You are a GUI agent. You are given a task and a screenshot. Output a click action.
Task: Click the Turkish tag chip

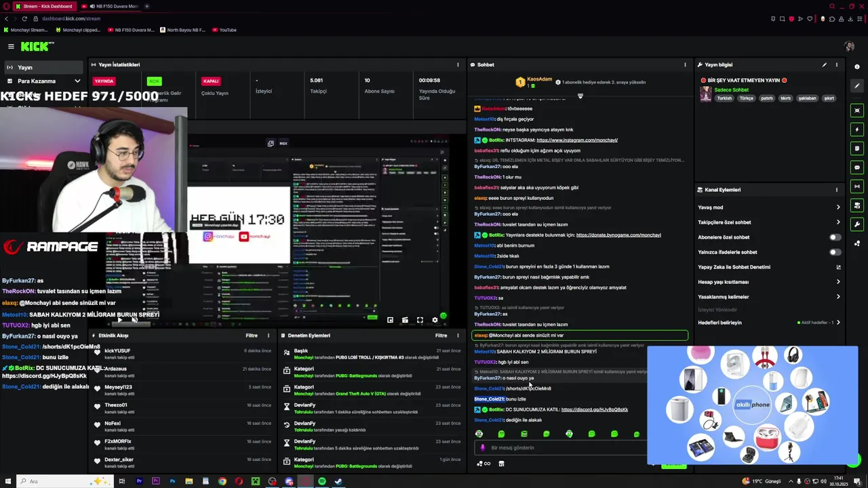pos(724,98)
